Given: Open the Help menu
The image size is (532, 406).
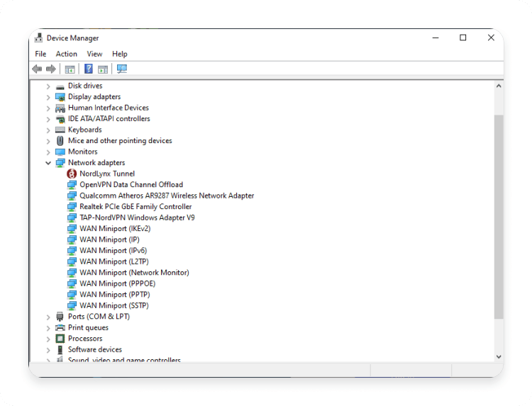Looking at the screenshot, I should click(120, 54).
